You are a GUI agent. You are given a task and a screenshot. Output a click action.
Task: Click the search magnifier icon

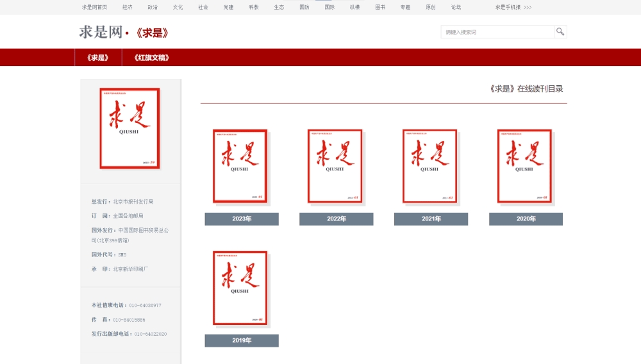point(560,32)
